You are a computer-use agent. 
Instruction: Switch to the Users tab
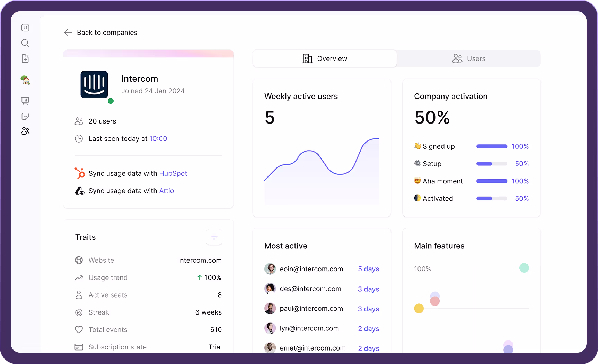[x=468, y=58]
